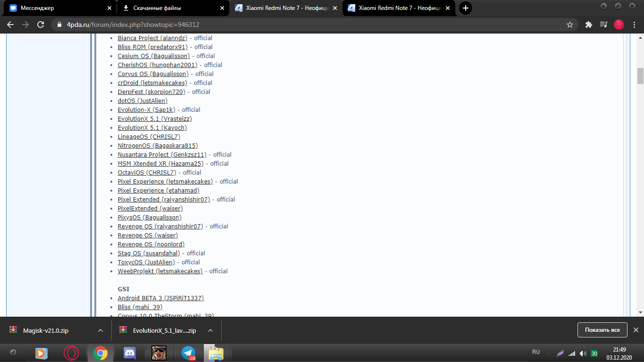Switch to the first Xiaomi Redmi Note 7 tab
Image resolution: width=644 pixels, height=362 pixels.
(x=286, y=8)
